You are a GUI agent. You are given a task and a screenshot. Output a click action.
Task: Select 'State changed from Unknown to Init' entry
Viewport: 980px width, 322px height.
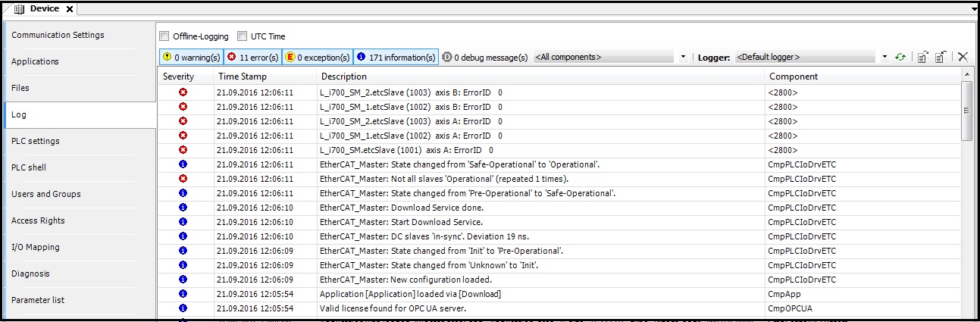(559, 265)
